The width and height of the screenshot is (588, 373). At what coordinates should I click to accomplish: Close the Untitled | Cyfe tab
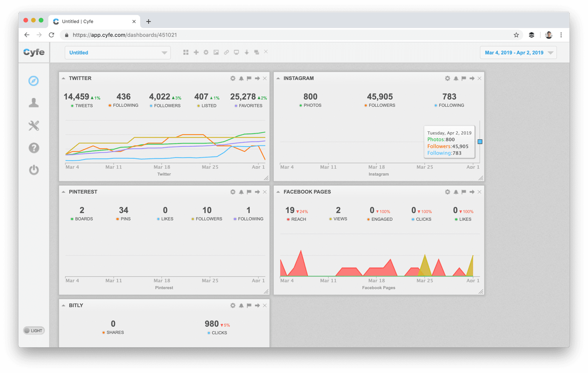[x=134, y=21]
